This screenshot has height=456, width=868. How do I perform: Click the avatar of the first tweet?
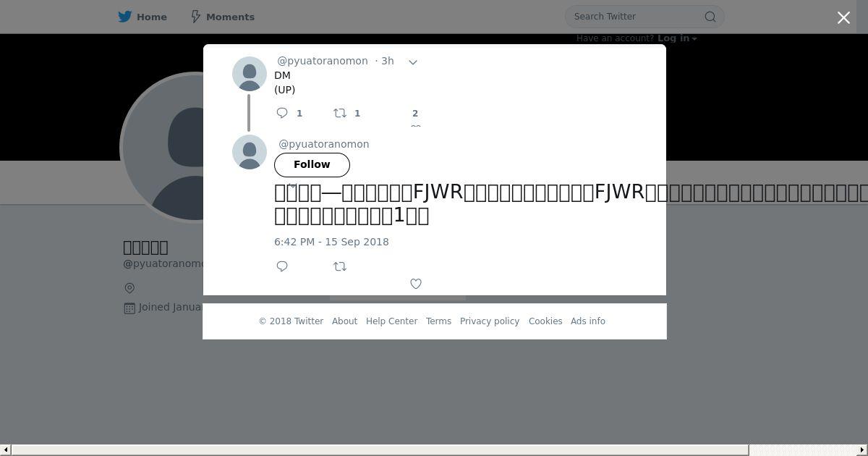point(250,74)
